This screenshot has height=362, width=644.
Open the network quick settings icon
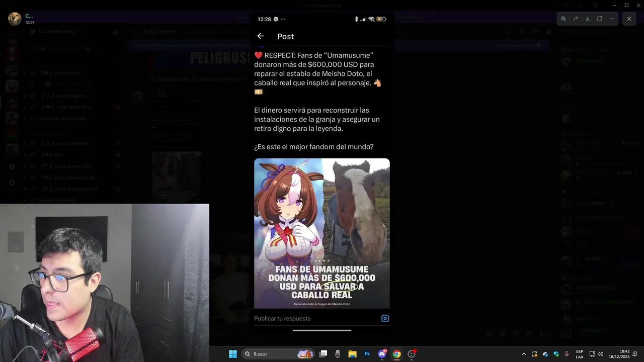[x=592, y=354]
